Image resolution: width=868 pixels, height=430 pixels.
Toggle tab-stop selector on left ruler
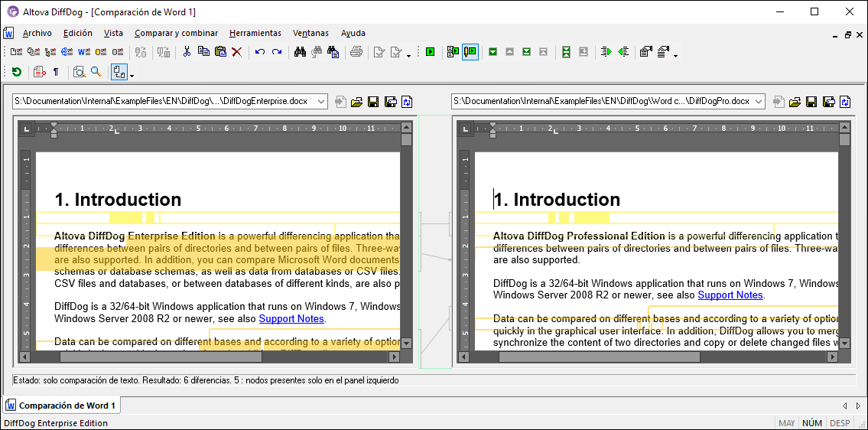[x=27, y=129]
